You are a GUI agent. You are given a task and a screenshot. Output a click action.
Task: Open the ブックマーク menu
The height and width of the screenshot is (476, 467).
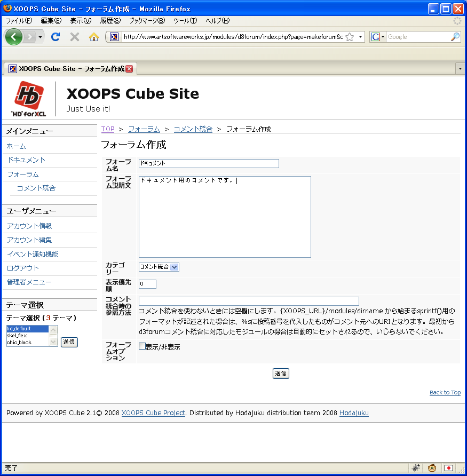tap(147, 21)
